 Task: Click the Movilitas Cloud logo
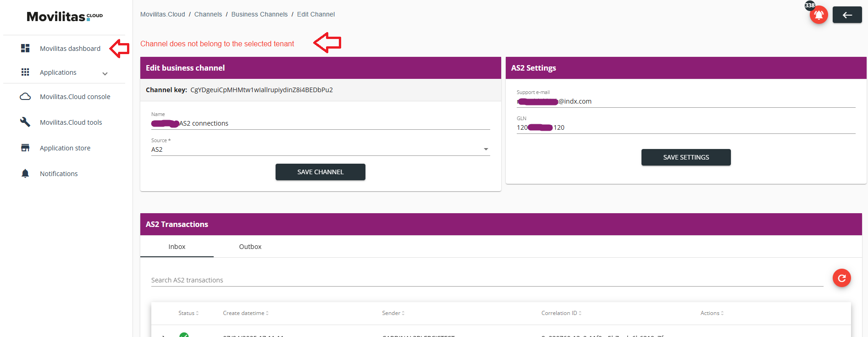[65, 17]
